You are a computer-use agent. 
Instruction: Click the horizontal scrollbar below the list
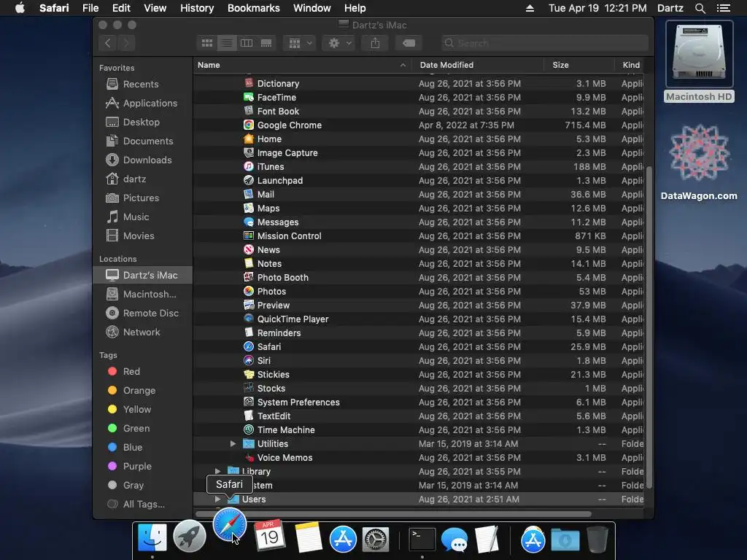pos(393,514)
